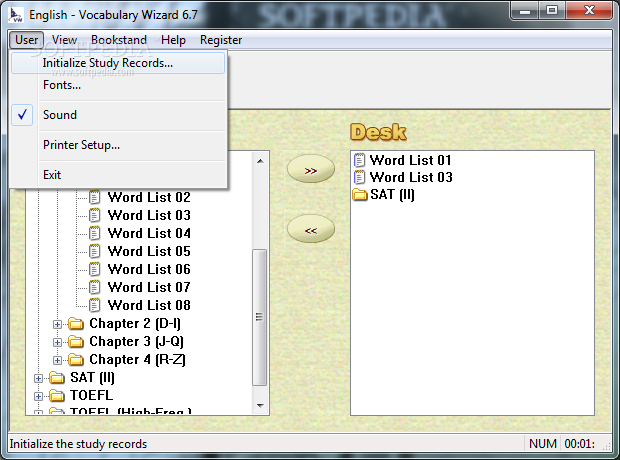This screenshot has width=620, height=460.
Task: Click Word List 07 document icon
Action: coord(95,287)
